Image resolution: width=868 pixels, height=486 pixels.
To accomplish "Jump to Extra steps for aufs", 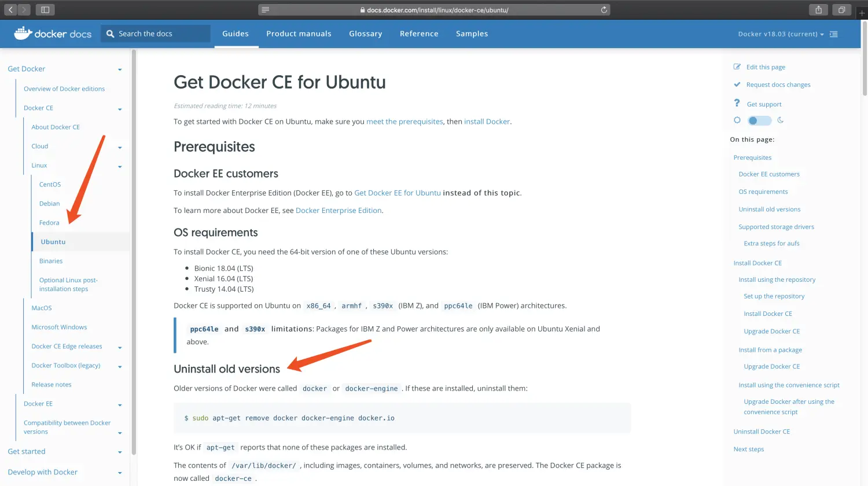I will (771, 243).
